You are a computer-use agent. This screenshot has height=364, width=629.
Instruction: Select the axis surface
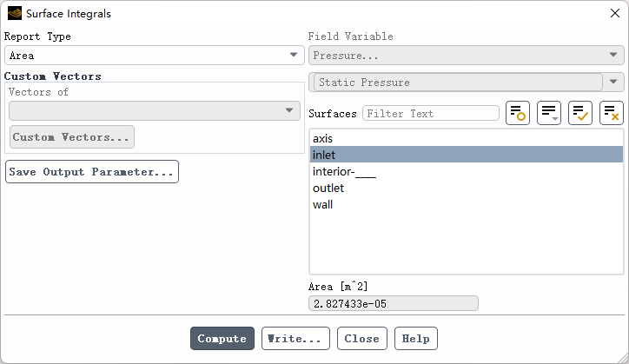point(323,138)
